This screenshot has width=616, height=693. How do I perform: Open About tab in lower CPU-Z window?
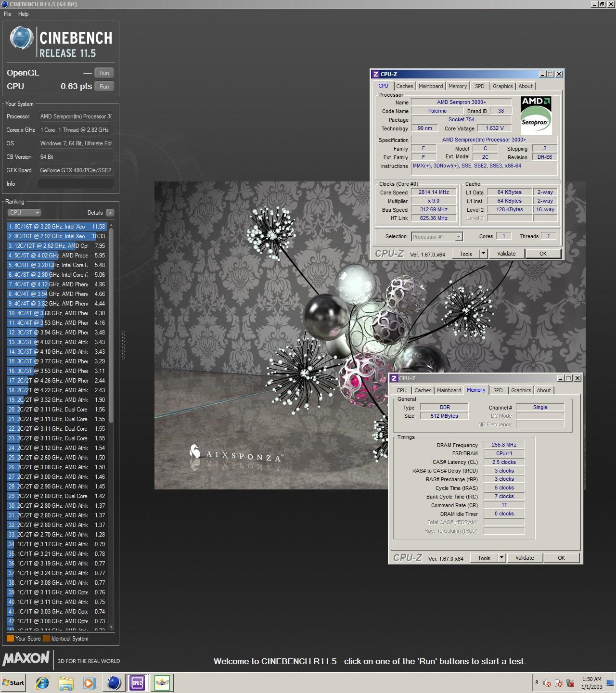tap(544, 390)
